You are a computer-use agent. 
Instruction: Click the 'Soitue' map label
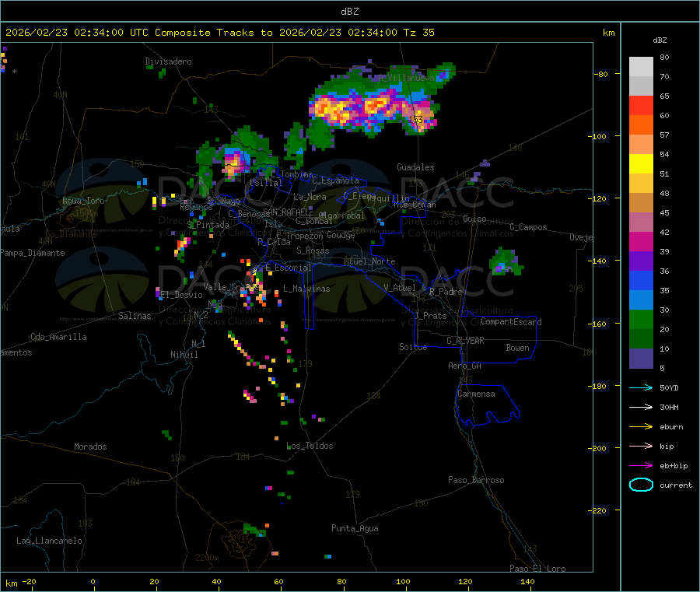[x=413, y=347]
